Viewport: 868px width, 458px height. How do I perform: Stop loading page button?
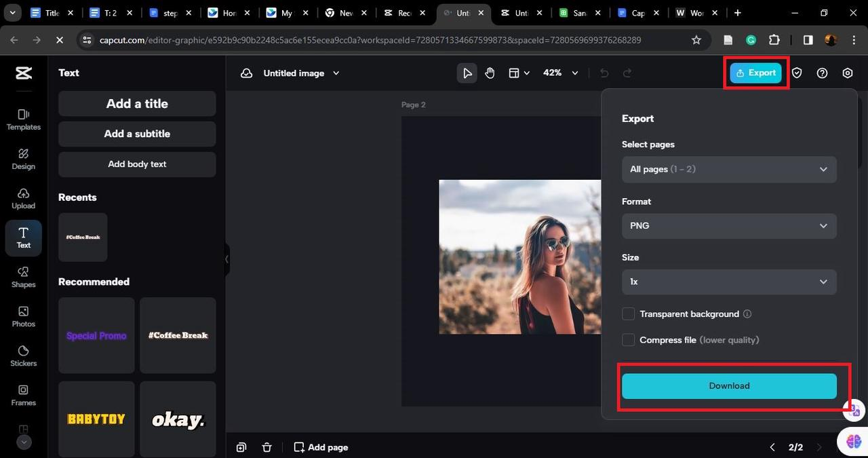coord(59,40)
